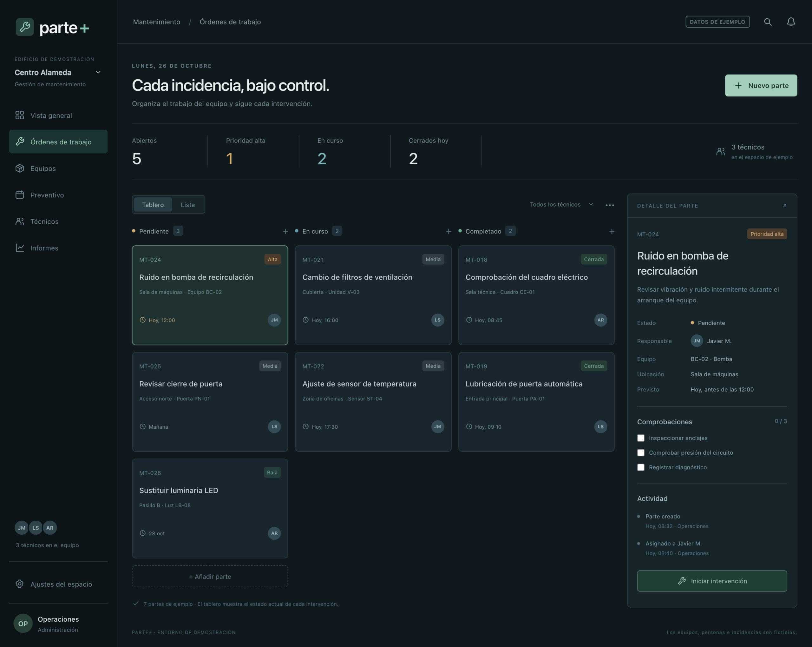Select the Tablero view tab

click(x=153, y=205)
